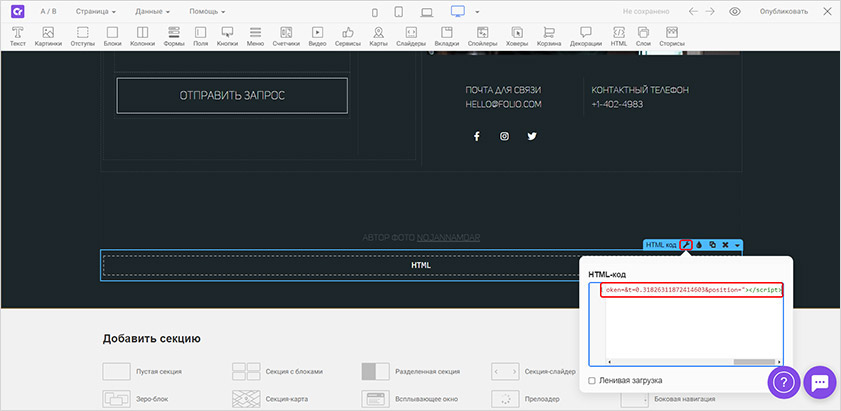Add a Пустая секция

point(142,371)
